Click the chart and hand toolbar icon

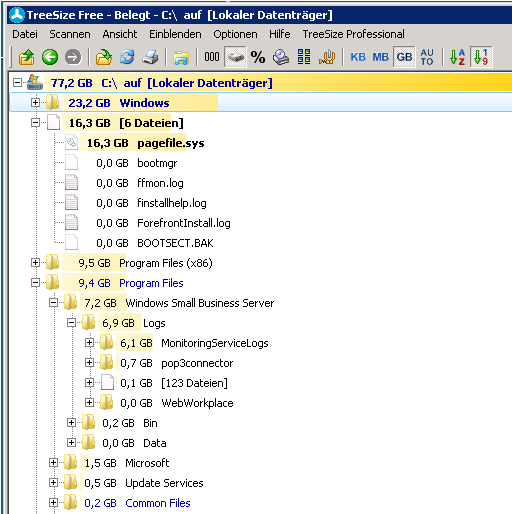(x=327, y=57)
